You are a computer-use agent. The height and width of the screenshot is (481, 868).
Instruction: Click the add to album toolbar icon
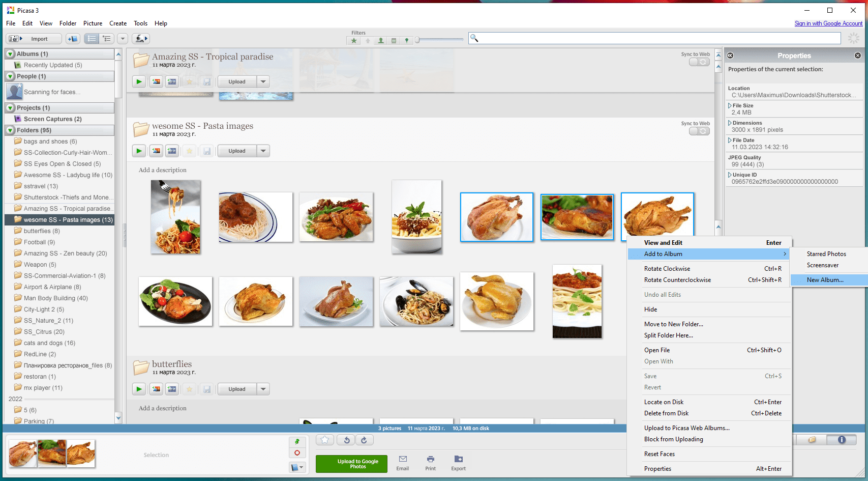(x=73, y=39)
